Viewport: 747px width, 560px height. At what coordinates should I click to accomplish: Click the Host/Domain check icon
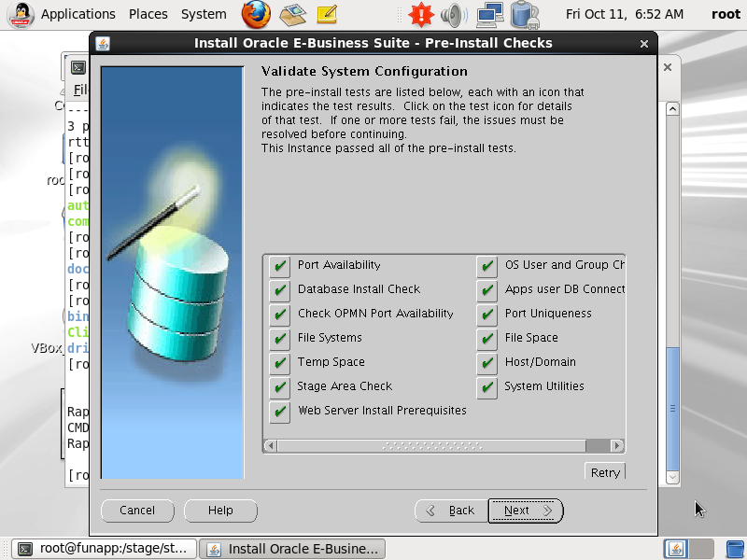click(x=486, y=363)
